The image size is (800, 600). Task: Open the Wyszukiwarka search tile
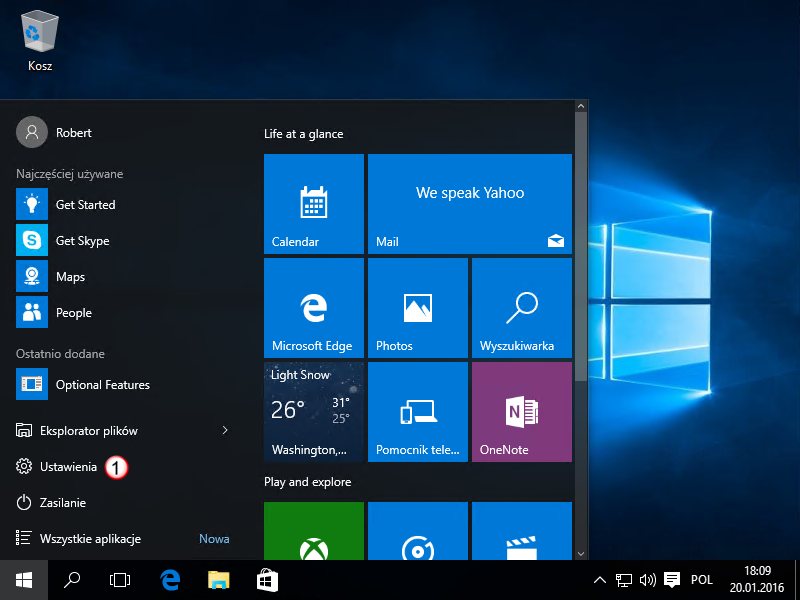tap(522, 308)
